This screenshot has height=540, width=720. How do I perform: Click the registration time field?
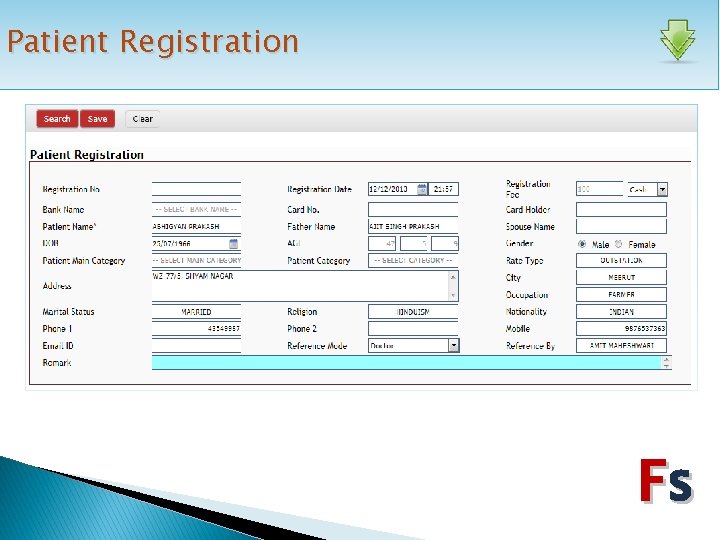point(444,189)
